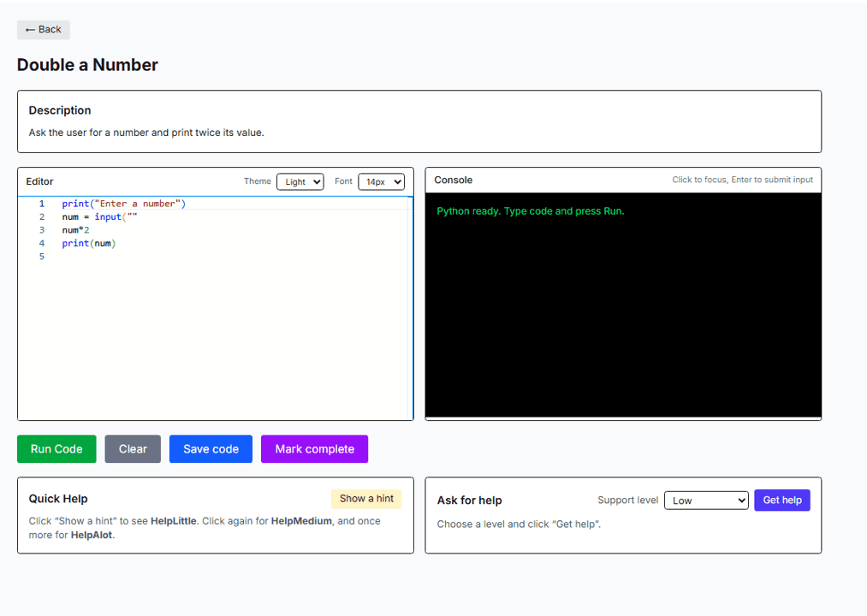Mark the exercise as complete
Image resolution: width=867 pixels, height=616 pixels.
[314, 448]
